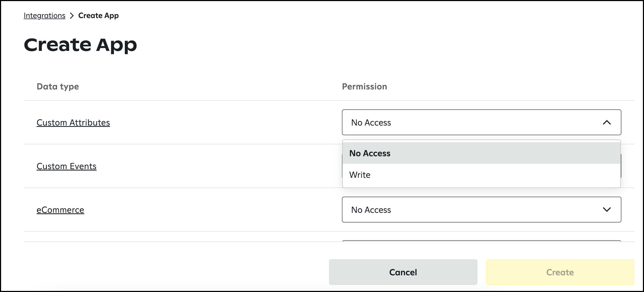Click the Create App breadcrumb label
Viewport: 644px width, 292px height.
98,16
